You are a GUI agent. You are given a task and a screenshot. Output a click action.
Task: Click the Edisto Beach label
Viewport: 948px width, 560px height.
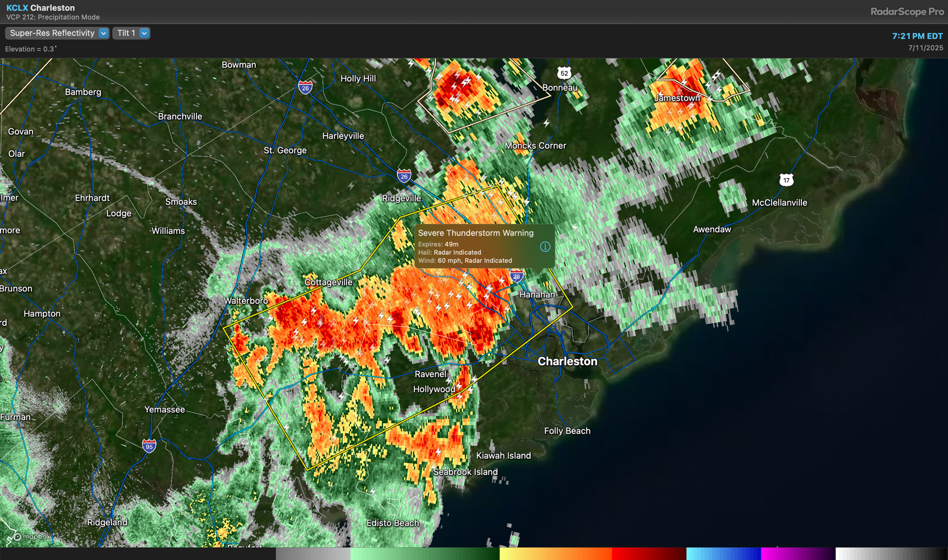[393, 523]
